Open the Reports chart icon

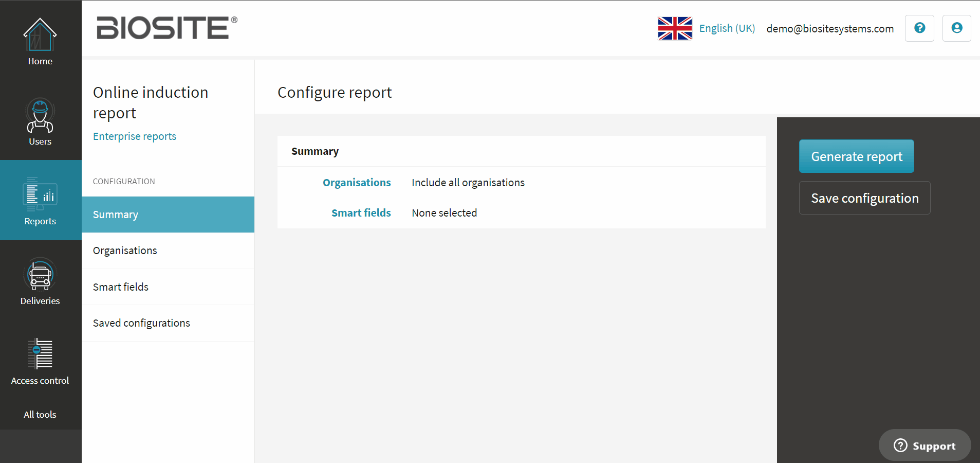coord(40,195)
